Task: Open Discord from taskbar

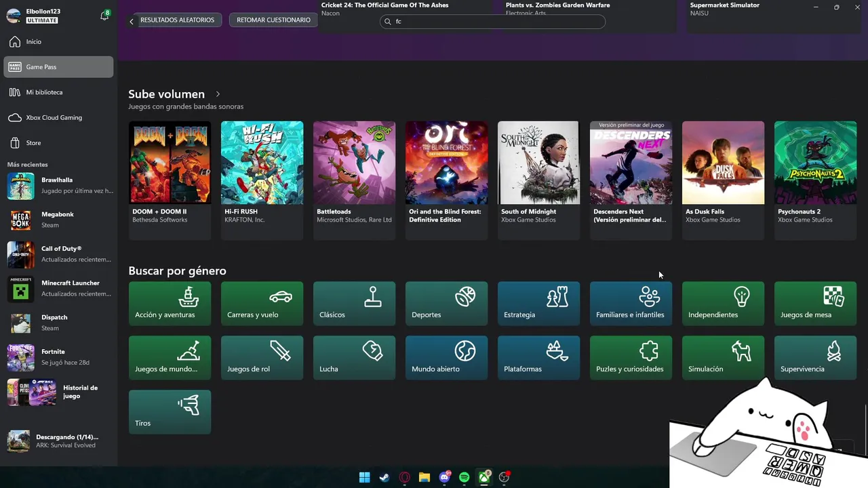Action: point(445,477)
